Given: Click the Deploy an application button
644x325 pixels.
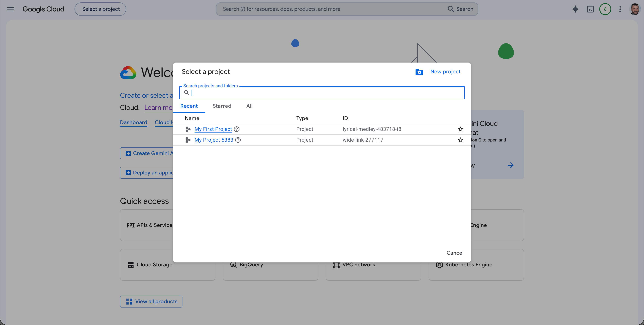Looking at the screenshot, I should [x=146, y=173].
